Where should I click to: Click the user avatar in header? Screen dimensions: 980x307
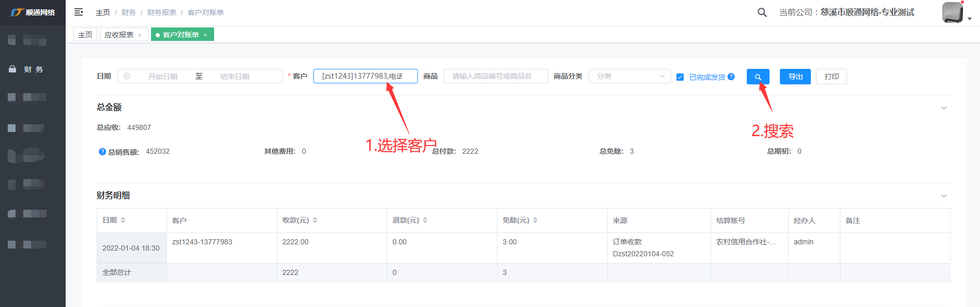coord(952,12)
